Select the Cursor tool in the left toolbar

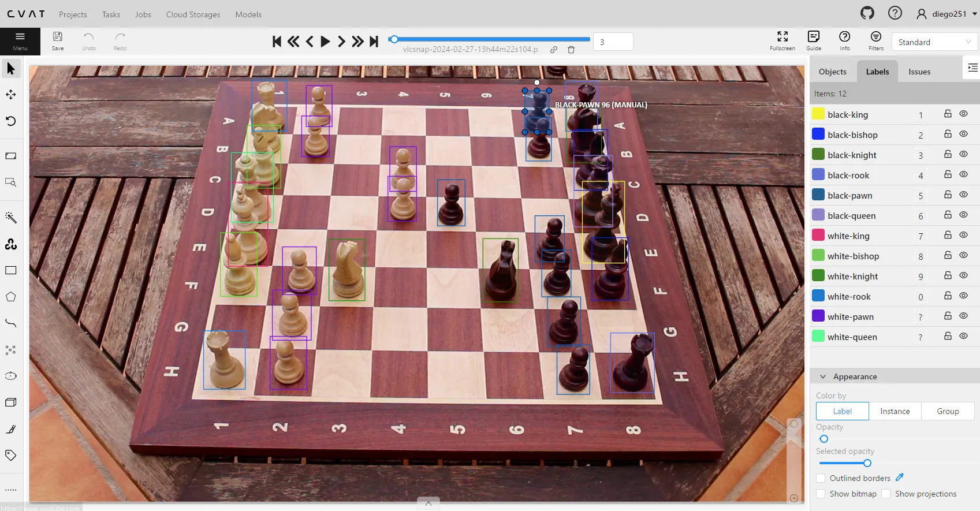[x=11, y=69]
